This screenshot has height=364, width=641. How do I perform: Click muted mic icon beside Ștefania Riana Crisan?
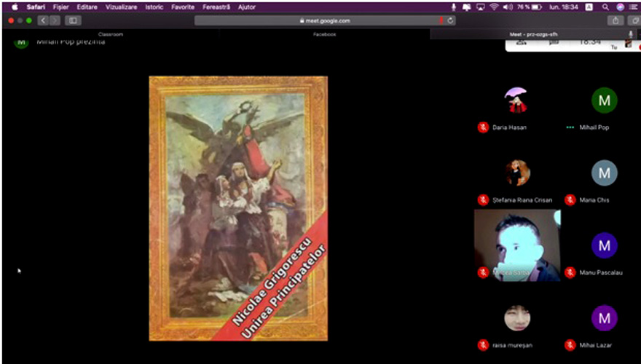(483, 200)
